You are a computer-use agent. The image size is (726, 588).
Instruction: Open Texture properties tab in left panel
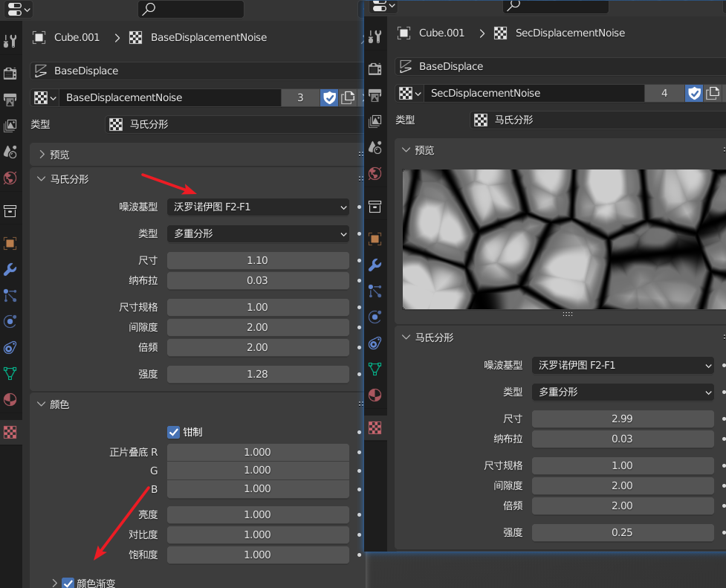coord(10,432)
